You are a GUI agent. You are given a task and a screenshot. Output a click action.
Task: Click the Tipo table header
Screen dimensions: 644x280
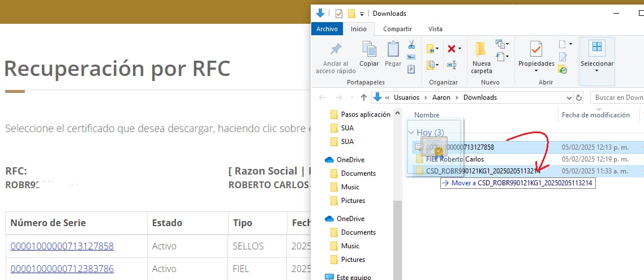point(243,223)
